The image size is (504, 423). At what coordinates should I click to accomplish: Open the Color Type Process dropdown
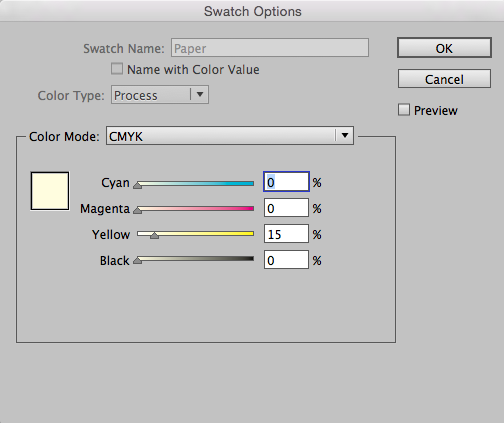[160, 95]
